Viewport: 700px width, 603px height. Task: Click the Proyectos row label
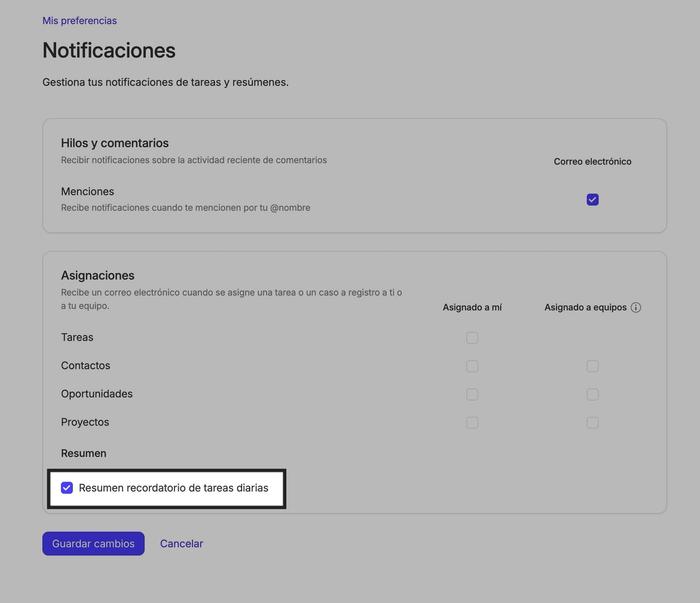pyautogui.click(x=85, y=422)
